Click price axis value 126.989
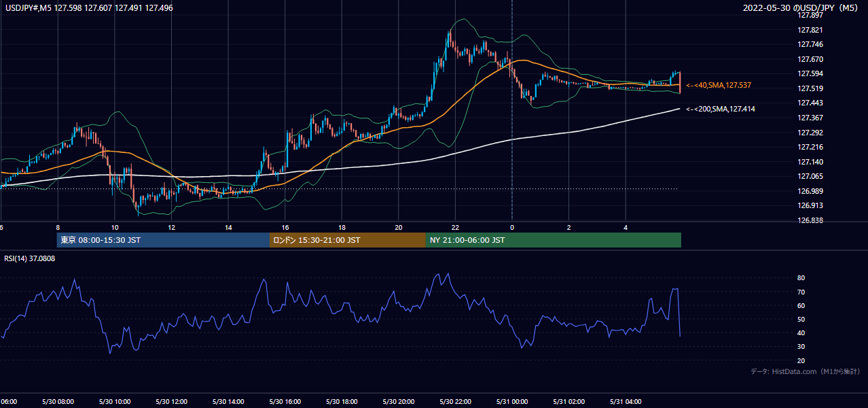This screenshot has width=868, height=408. coord(809,191)
